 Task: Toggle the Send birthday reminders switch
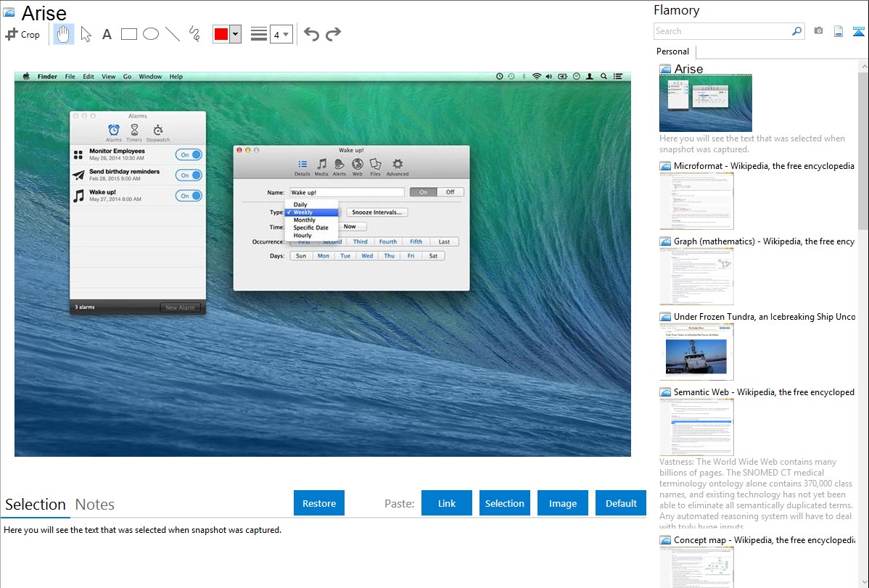(x=188, y=175)
